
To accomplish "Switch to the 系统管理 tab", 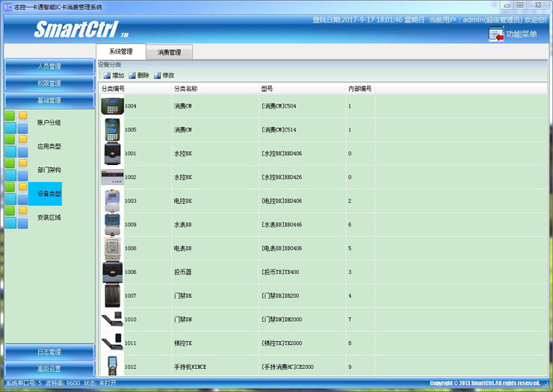I will coord(120,52).
